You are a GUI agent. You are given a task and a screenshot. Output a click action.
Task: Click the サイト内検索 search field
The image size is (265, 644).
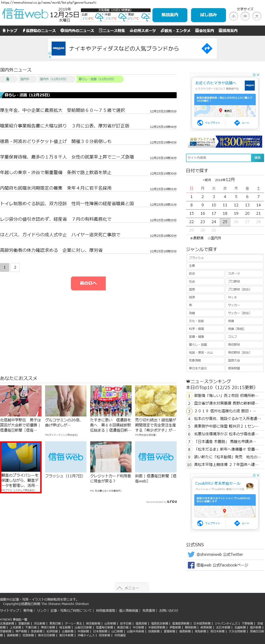click(219, 158)
